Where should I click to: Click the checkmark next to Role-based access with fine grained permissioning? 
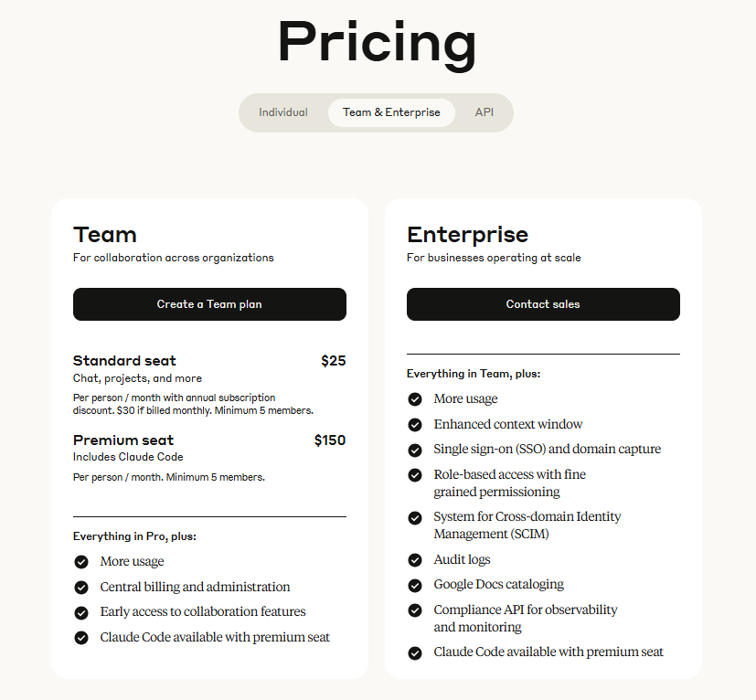pos(415,474)
